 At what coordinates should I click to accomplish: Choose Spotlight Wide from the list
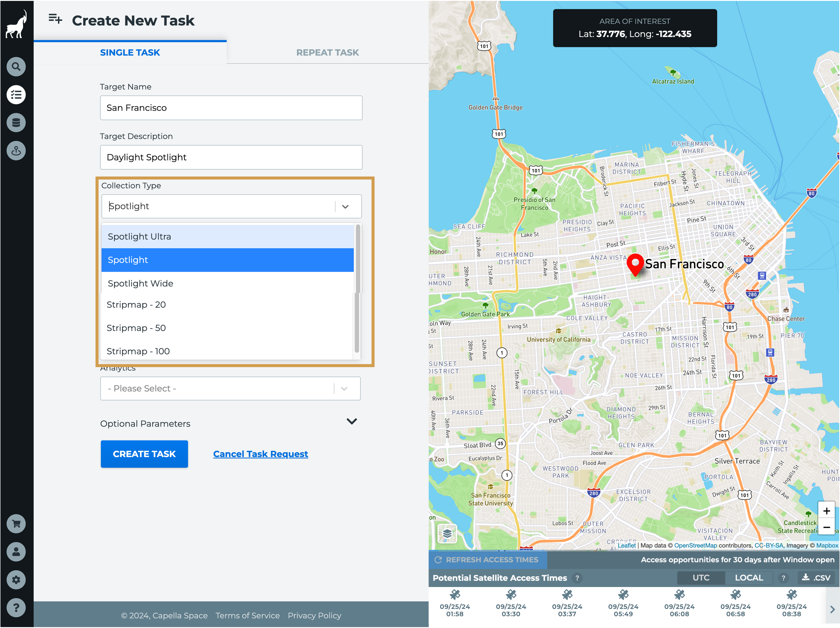tap(141, 283)
